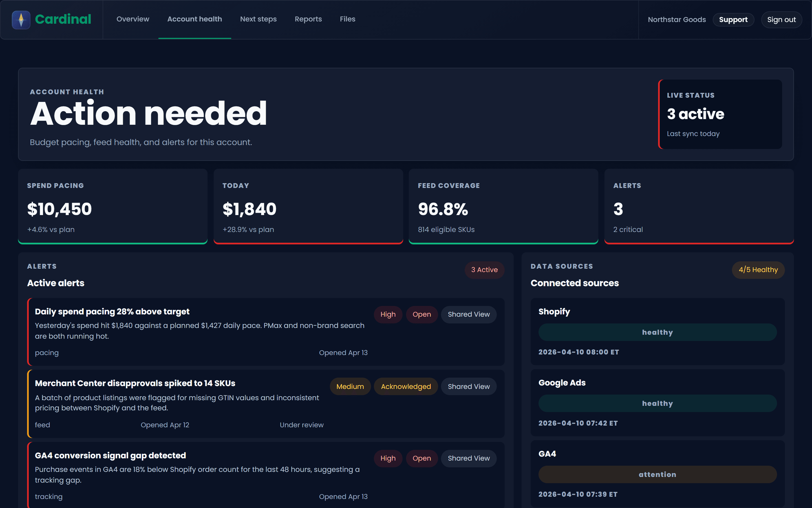The height and width of the screenshot is (508, 812).
Task: Click High severity badge on spend pacing alert
Action: tap(388, 314)
